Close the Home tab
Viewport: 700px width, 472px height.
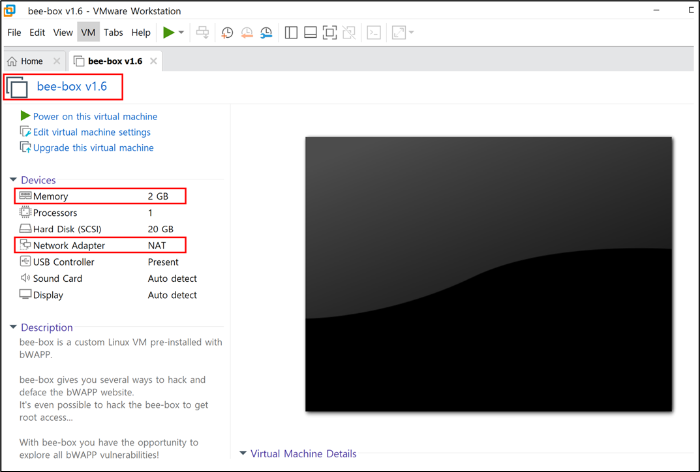(57, 61)
